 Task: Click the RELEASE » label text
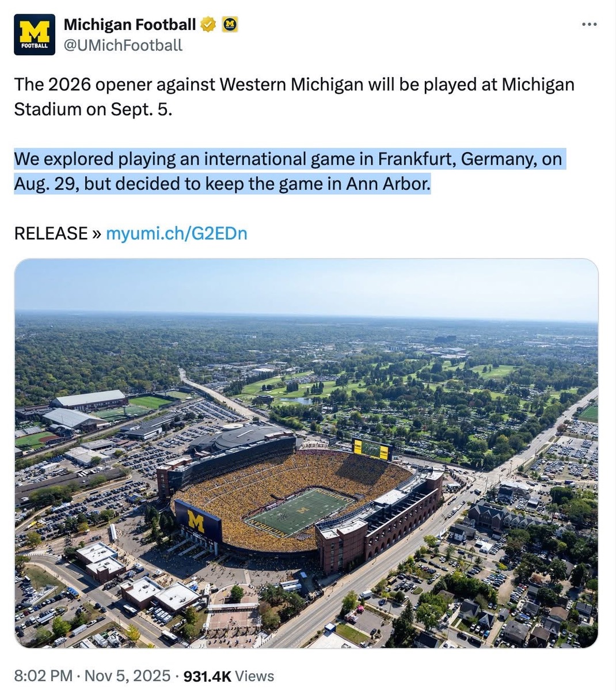coord(58,233)
